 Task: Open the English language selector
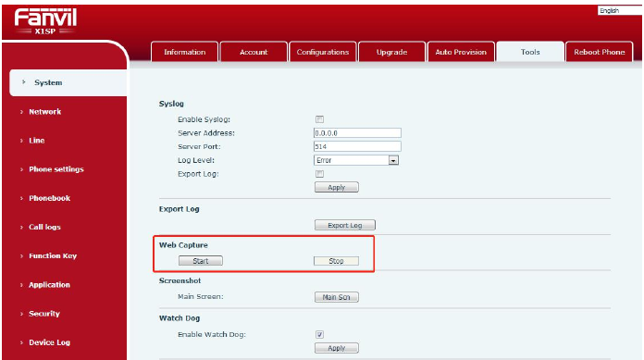(620, 11)
